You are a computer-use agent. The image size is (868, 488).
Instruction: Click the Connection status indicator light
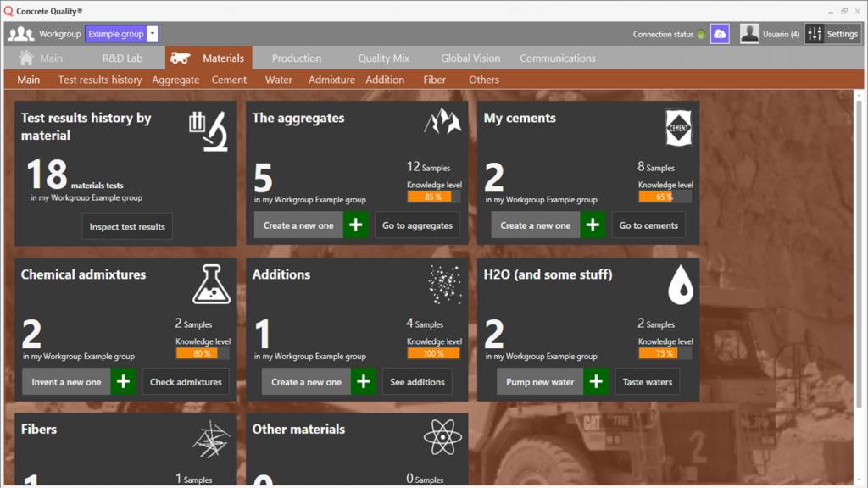tap(702, 33)
